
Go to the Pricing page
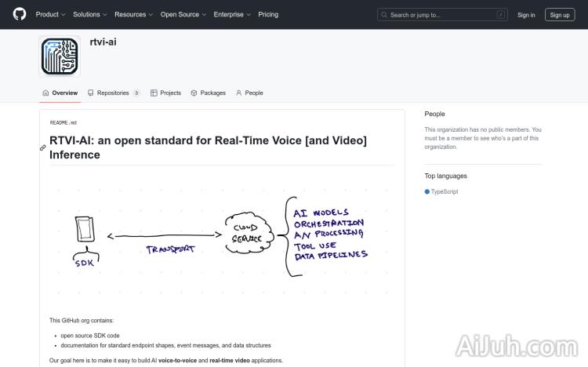coord(268,14)
